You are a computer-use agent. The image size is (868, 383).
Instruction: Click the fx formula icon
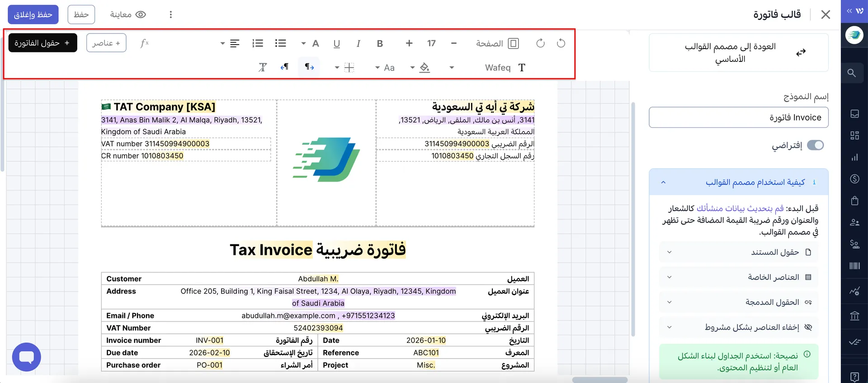(x=144, y=43)
